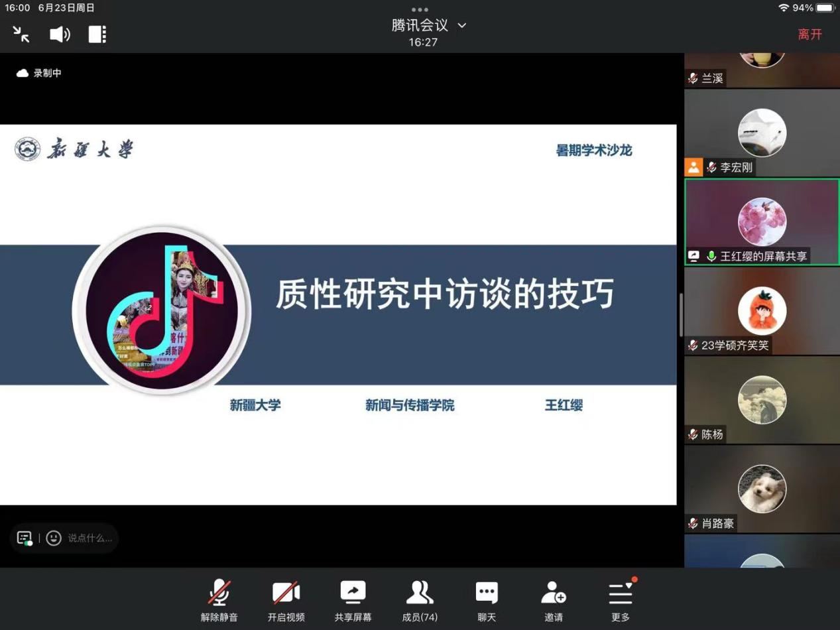Turn on camera with 开启视频
The width and height of the screenshot is (840, 630).
click(286, 599)
